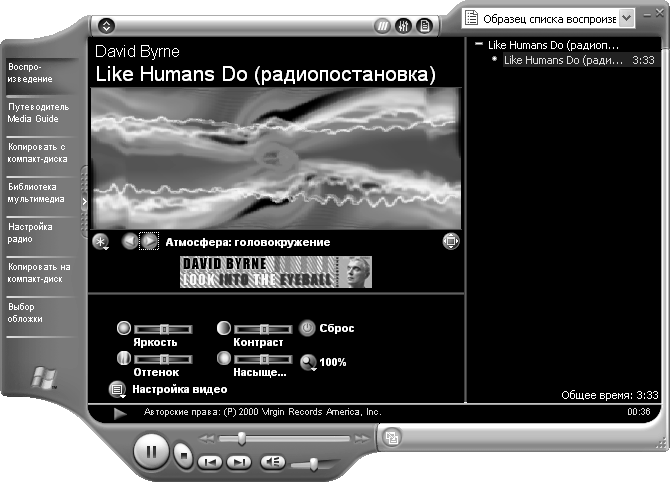Open the Копировать на компакт-диск tab
The image size is (670, 482).
[x=41, y=273]
